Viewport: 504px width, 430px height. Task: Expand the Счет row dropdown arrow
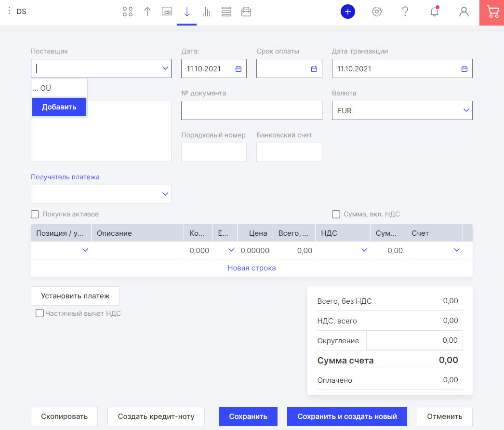[457, 250]
